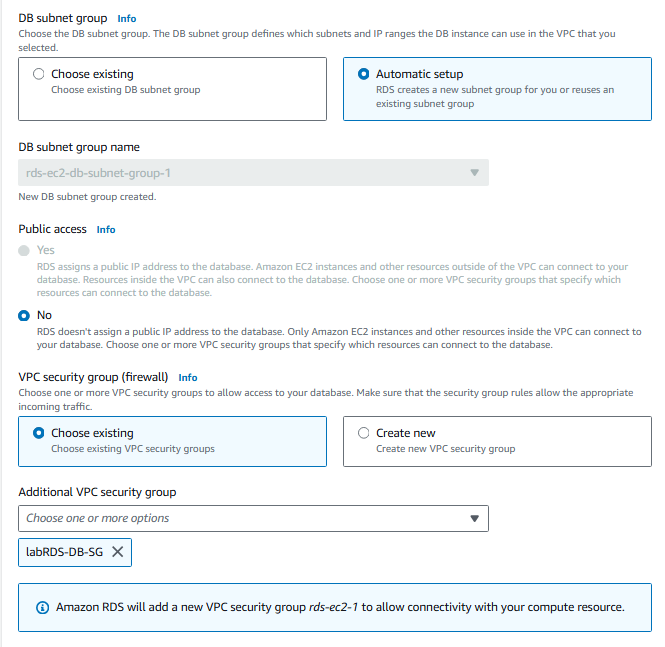The height and width of the screenshot is (647, 665).
Task: Click the Choose existing DB subnet group description
Action: click(126, 90)
